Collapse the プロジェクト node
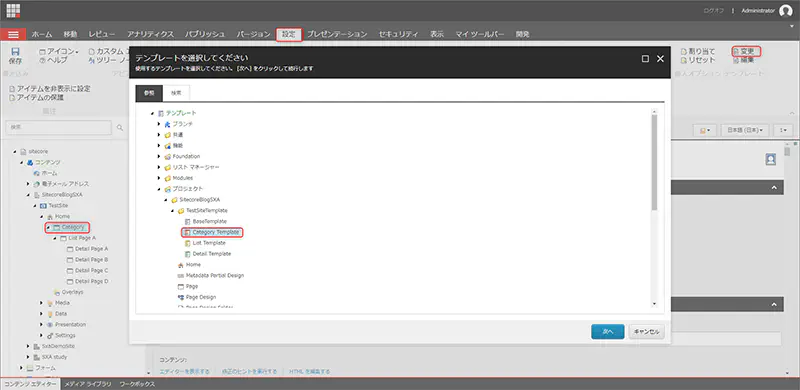800x390 pixels. pos(159,189)
